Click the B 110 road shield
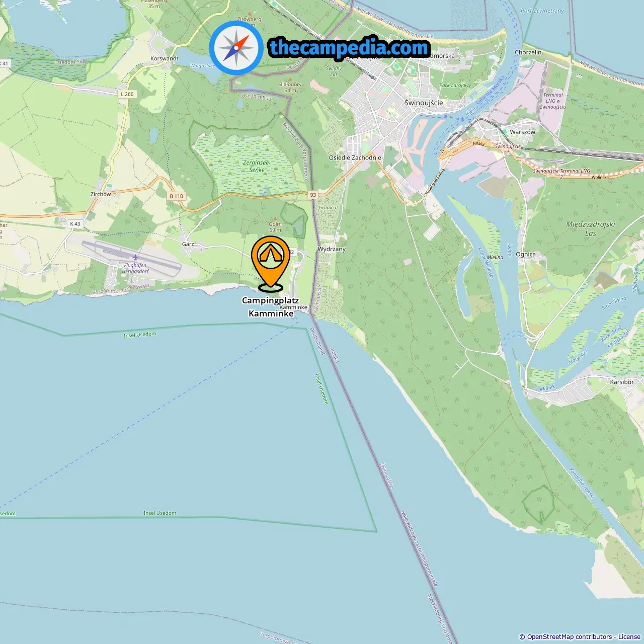This screenshot has width=644, height=644. click(x=177, y=196)
